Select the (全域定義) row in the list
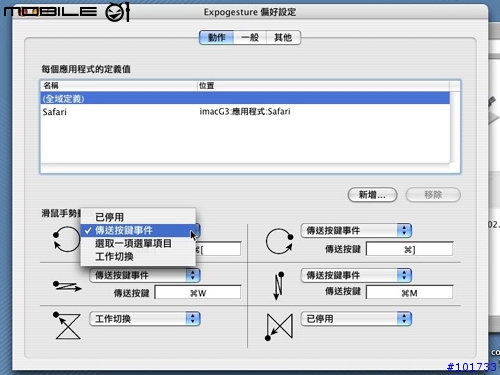500x375 pixels. point(245,98)
